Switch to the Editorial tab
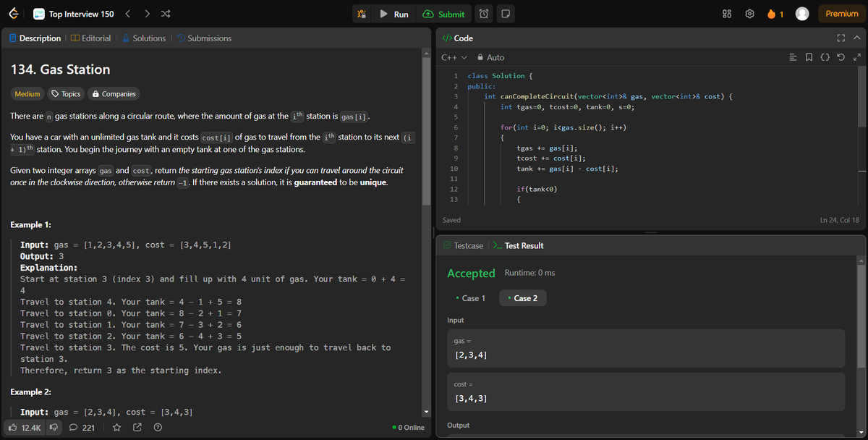 click(x=90, y=38)
